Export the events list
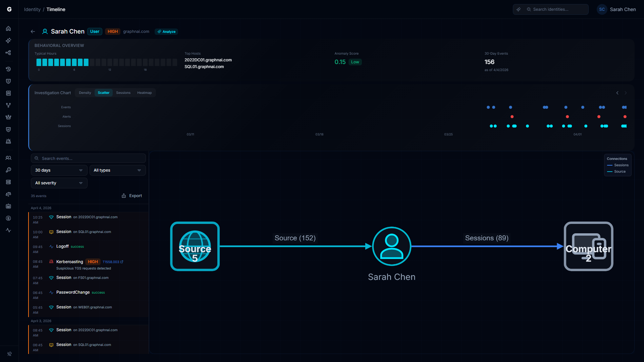This screenshot has width=644, height=362. [x=132, y=196]
